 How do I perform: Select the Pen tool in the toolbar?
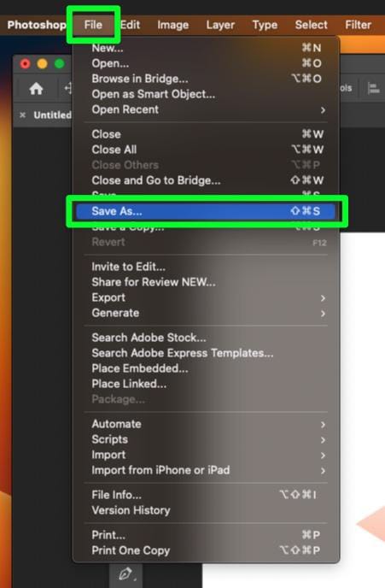[125, 574]
